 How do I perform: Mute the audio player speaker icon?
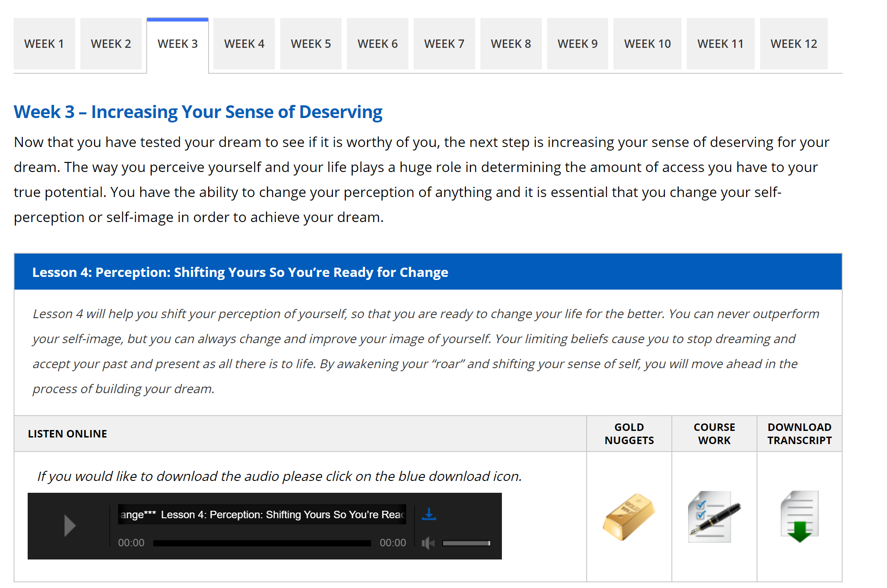pos(427,543)
